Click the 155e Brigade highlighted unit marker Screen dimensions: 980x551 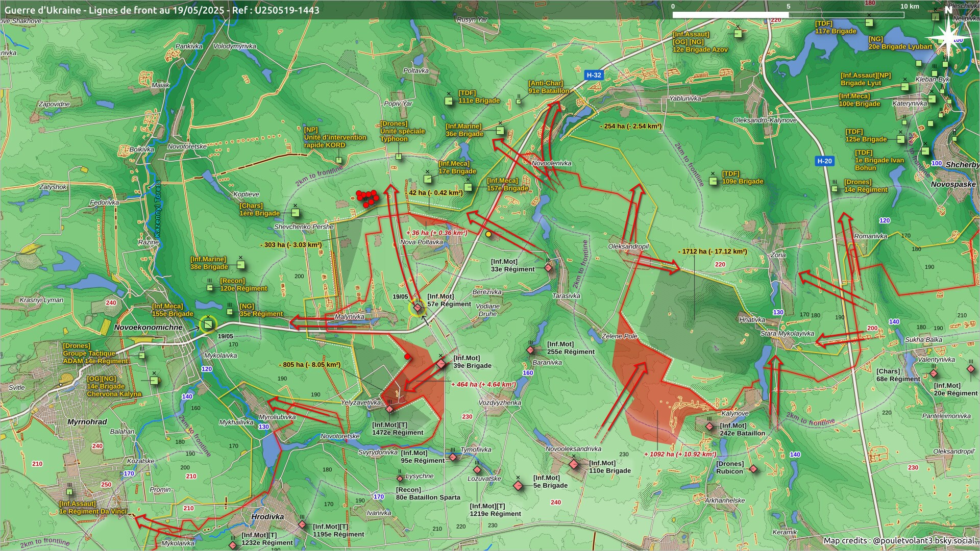coord(208,324)
